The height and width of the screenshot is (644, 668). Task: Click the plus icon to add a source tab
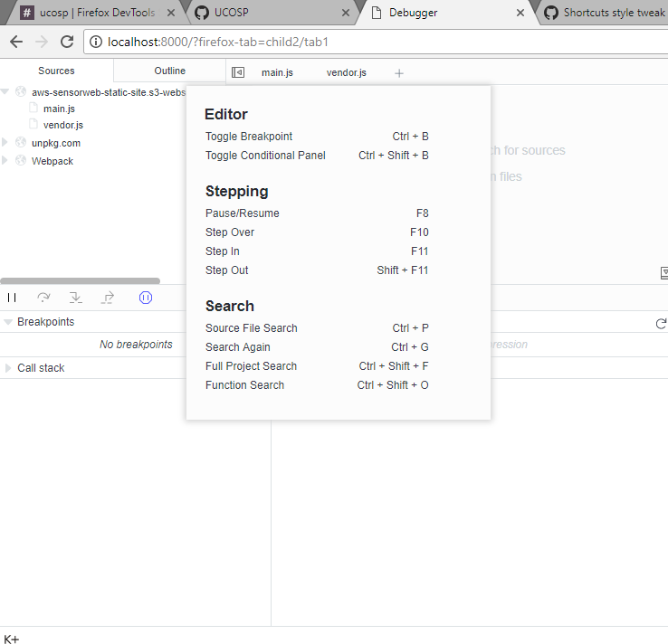(399, 73)
